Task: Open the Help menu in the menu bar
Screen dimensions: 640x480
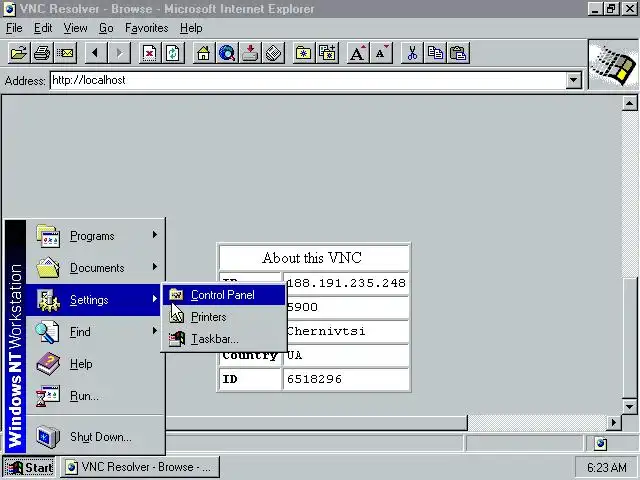Action: pyautogui.click(x=191, y=28)
